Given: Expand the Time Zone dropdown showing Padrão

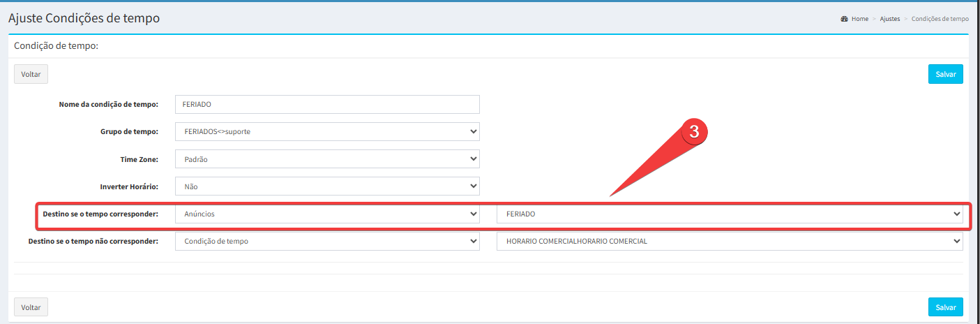Looking at the screenshot, I should 326,159.
